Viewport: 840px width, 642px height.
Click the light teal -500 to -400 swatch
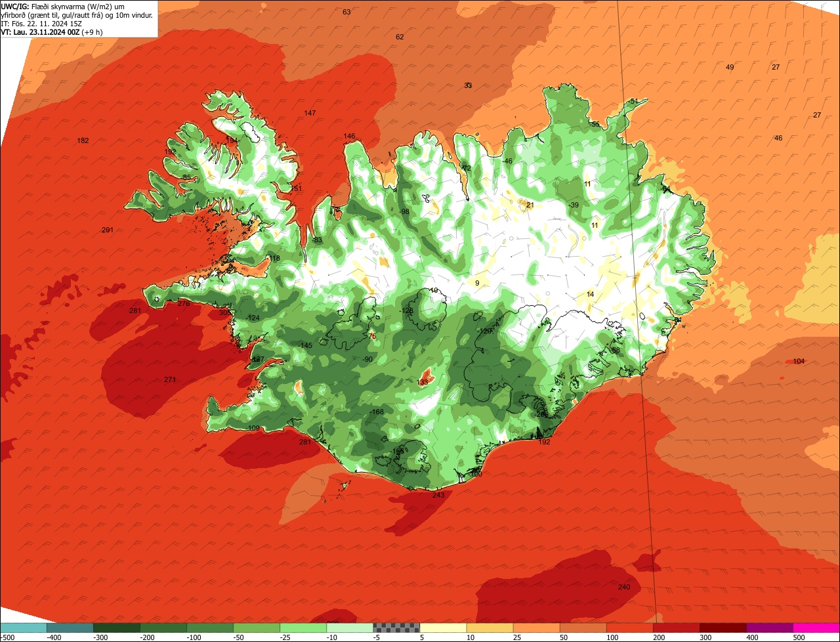click(23, 628)
